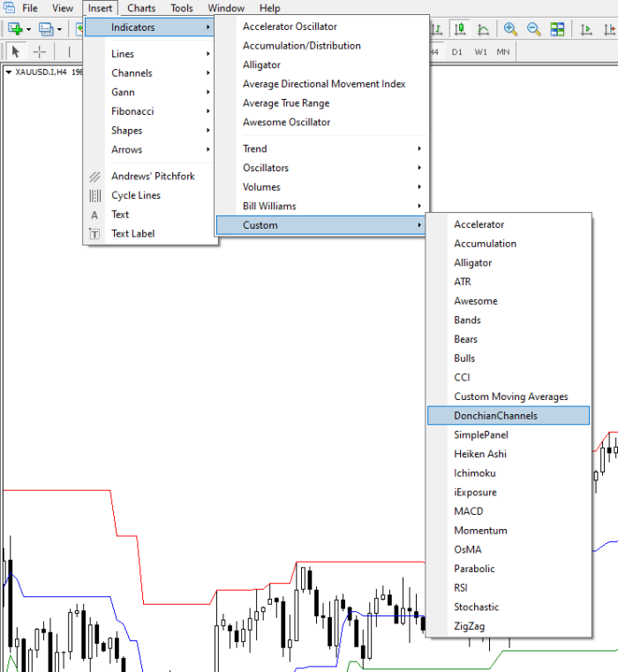This screenshot has height=672, width=618.
Task: Expand the Fibonacci submenu
Action: pos(149,111)
